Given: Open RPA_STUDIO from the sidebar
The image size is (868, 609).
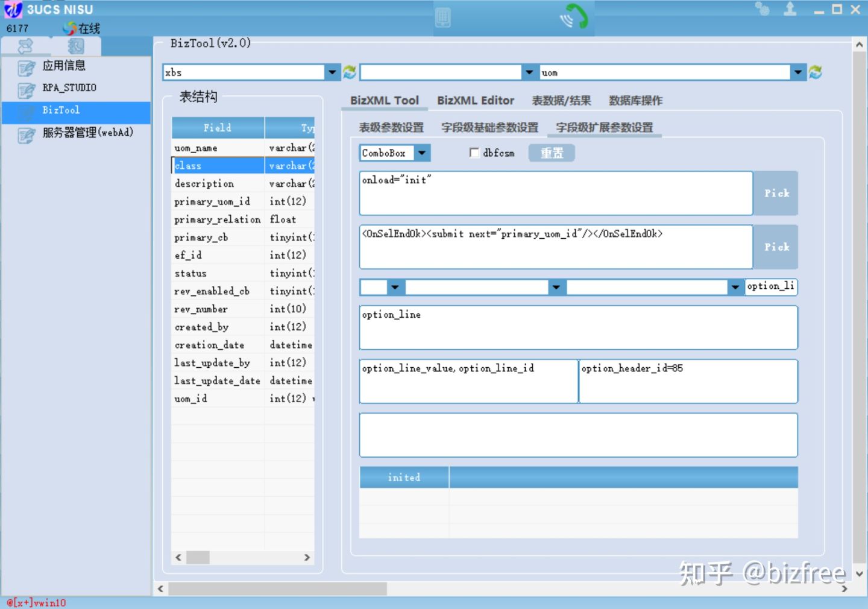Looking at the screenshot, I should tap(69, 88).
